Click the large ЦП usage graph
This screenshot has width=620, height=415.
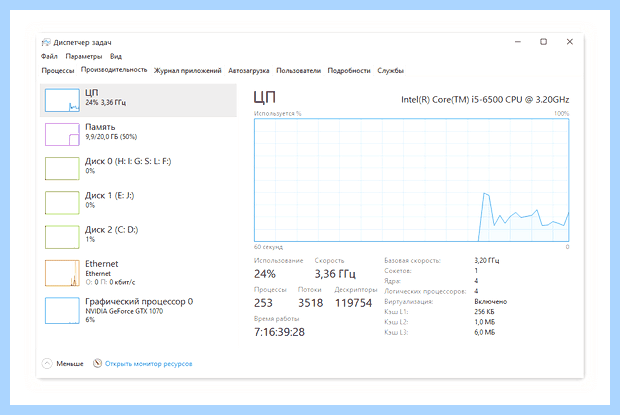pos(411,180)
